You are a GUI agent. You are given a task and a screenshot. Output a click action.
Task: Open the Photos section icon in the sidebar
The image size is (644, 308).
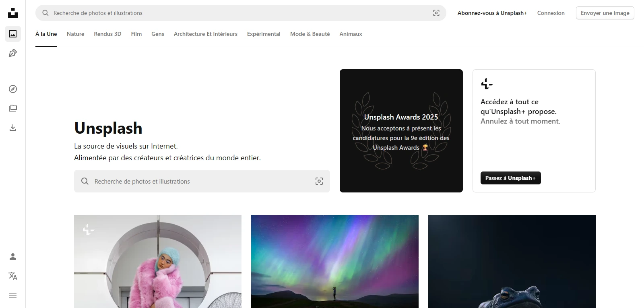[x=13, y=34]
